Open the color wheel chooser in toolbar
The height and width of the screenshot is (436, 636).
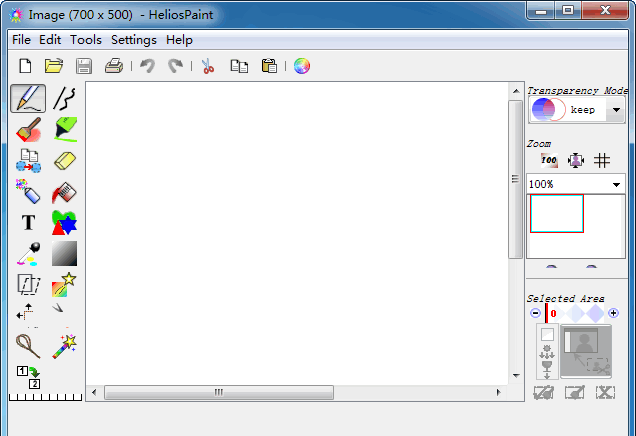click(301, 66)
